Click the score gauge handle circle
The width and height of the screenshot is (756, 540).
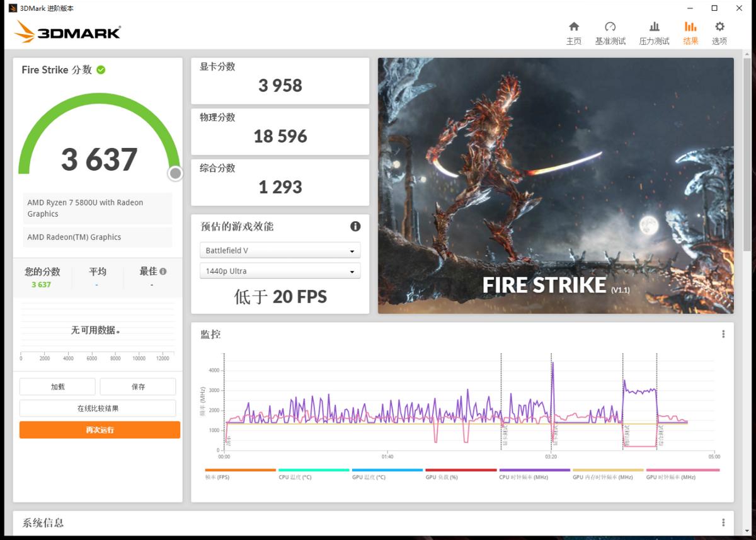pos(175,173)
